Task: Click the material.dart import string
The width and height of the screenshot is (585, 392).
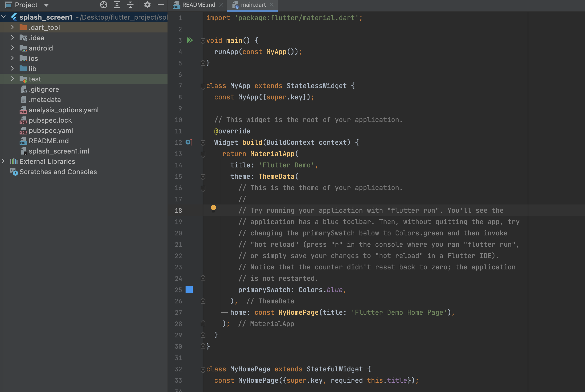Action: click(x=296, y=18)
